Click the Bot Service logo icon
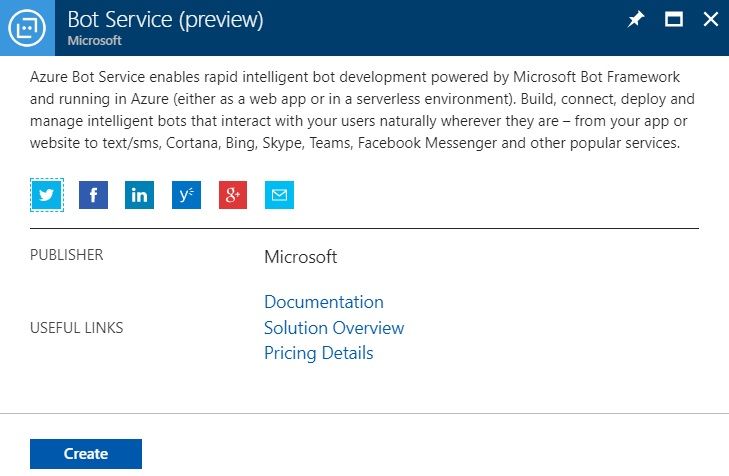Image resolution: width=729 pixels, height=476 pixels. (27, 27)
